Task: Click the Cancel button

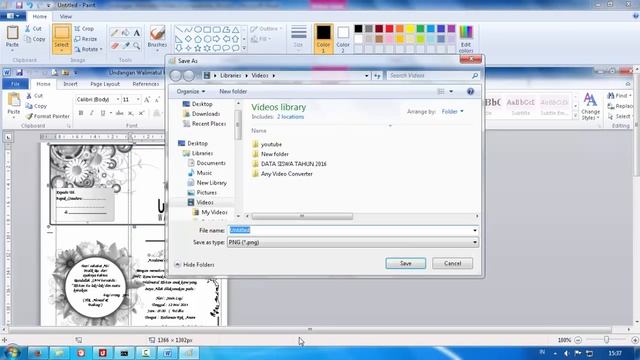Action: [452, 263]
